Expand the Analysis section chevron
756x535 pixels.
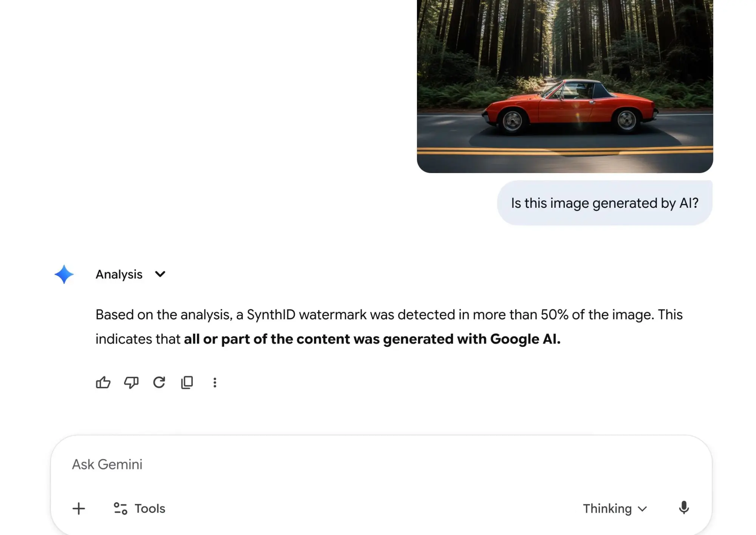[x=160, y=274]
